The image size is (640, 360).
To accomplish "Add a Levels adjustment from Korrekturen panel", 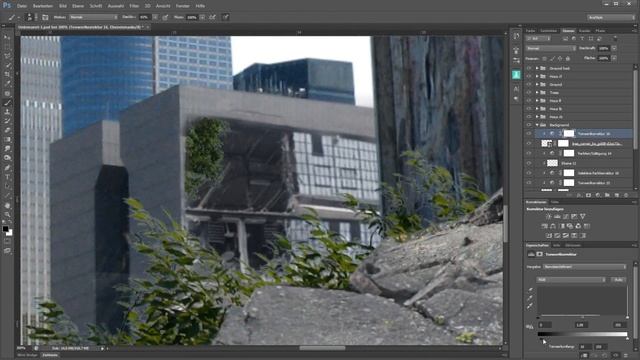I will click(x=557, y=216).
